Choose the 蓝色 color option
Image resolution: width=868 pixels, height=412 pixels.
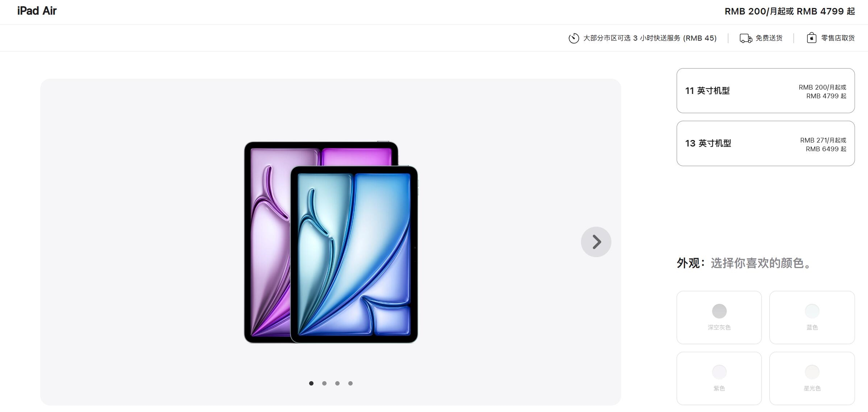(812, 317)
